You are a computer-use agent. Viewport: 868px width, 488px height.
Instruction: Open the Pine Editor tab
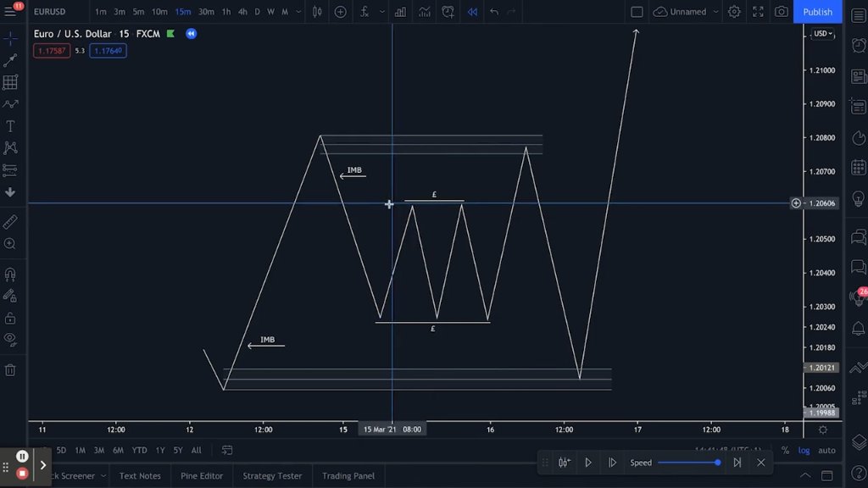coord(202,476)
